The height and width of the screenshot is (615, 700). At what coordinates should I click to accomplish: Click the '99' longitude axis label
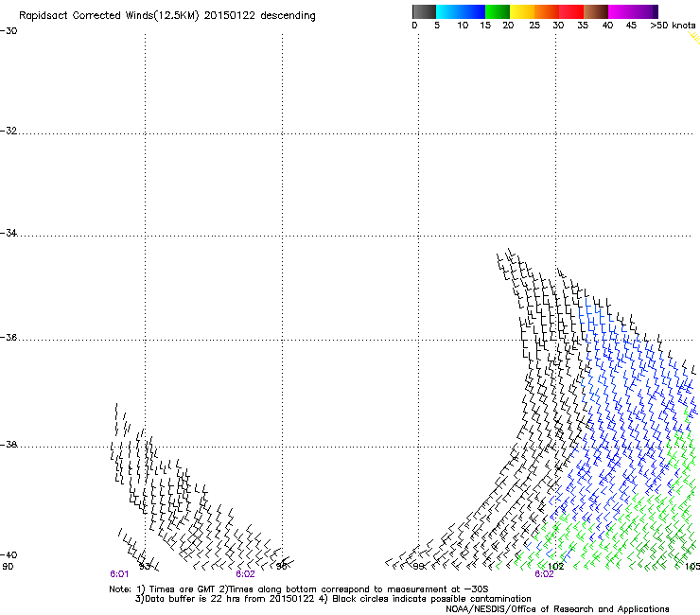coord(418,567)
